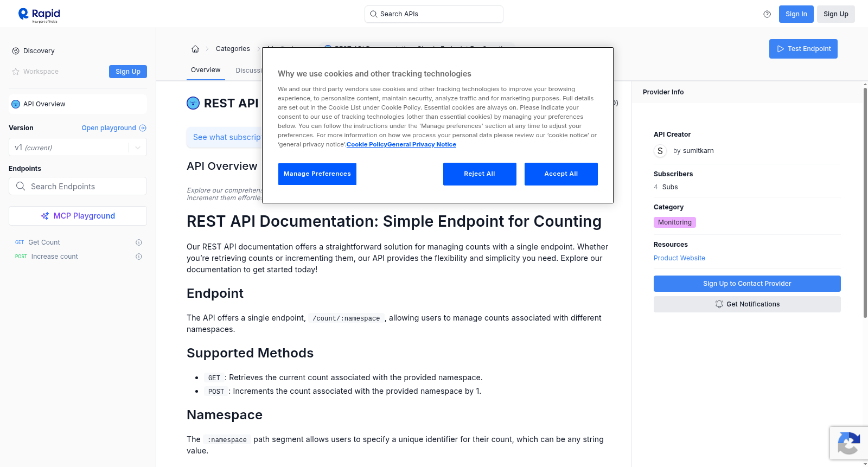
Task: Click the '/count/:namespace' code text
Action: (346, 318)
